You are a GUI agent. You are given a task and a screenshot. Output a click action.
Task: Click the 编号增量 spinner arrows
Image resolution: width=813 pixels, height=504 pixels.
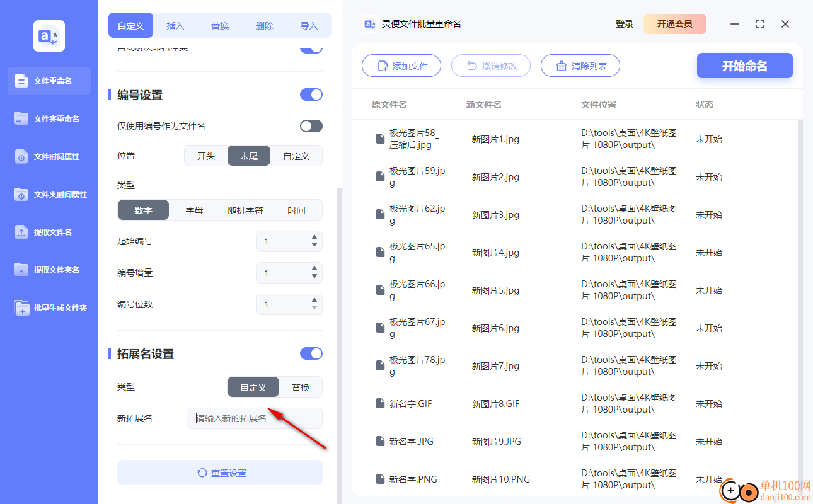[x=314, y=273]
